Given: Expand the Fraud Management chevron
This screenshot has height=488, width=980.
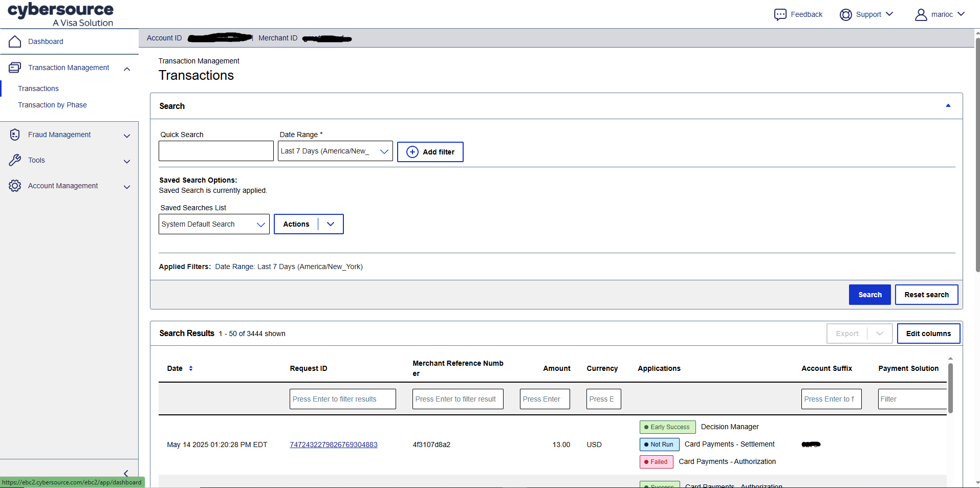Looking at the screenshot, I should click(127, 136).
